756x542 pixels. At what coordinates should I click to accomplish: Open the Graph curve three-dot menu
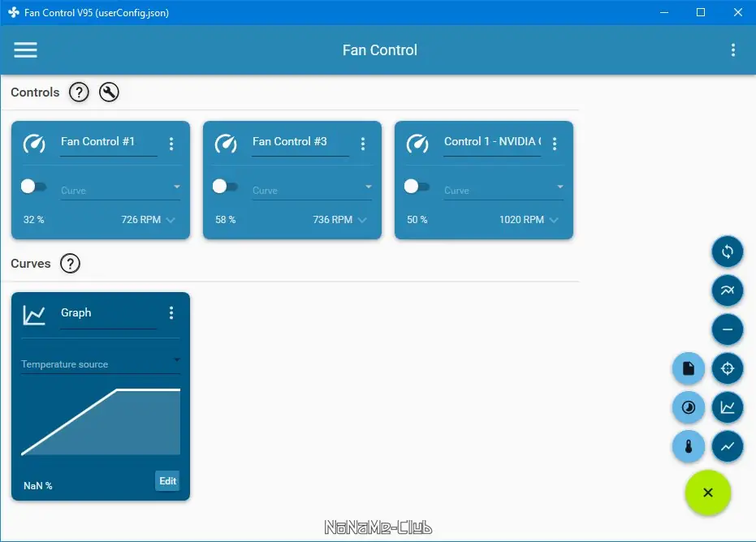(x=171, y=313)
